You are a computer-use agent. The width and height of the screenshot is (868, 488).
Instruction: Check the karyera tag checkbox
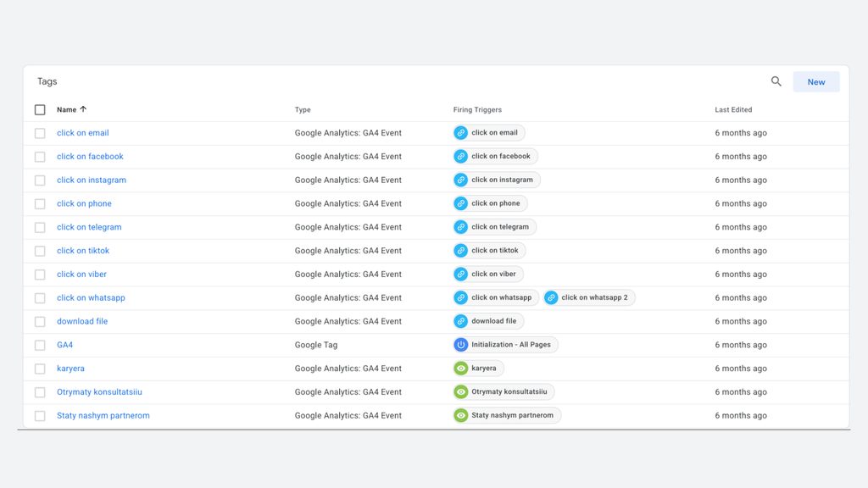[40, 369]
